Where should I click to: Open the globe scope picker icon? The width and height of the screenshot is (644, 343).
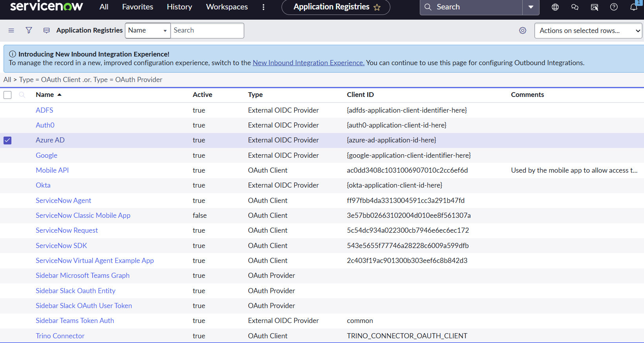point(555,7)
